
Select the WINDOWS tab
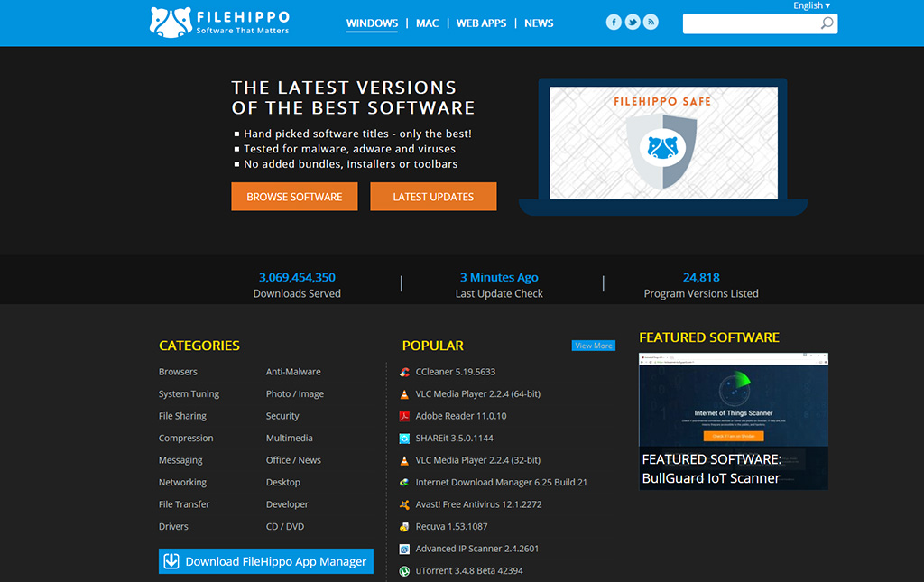372,23
